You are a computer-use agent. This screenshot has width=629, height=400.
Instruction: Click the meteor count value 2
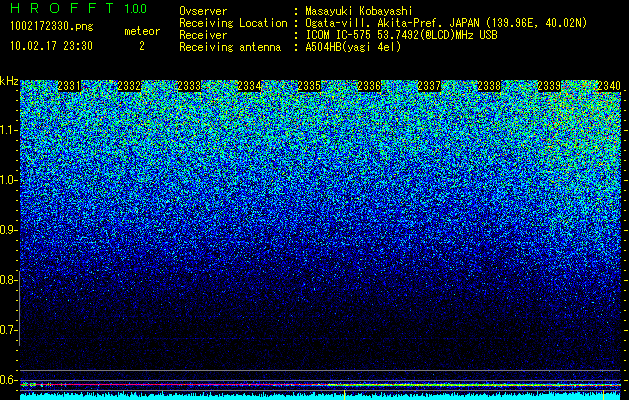point(142,46)
